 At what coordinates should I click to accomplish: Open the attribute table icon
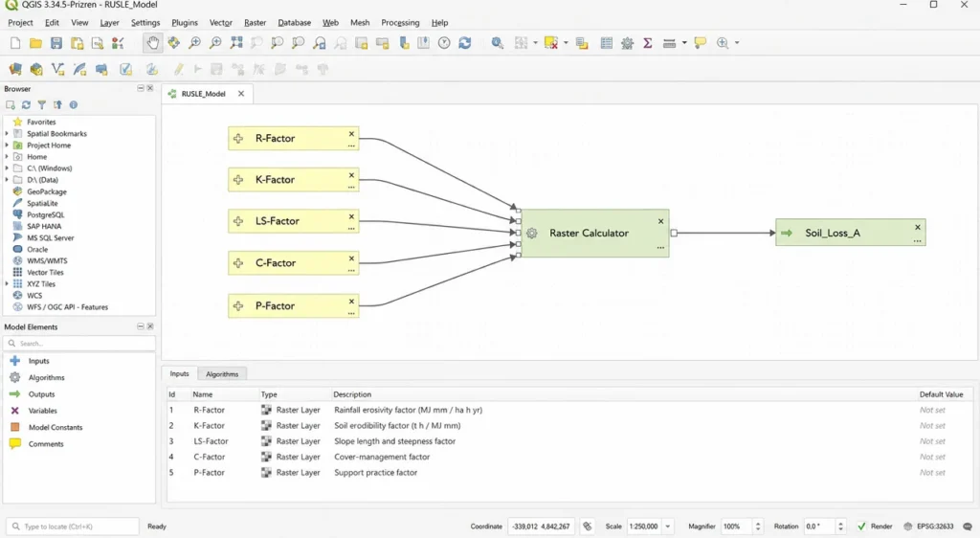[x=606, y=43]
